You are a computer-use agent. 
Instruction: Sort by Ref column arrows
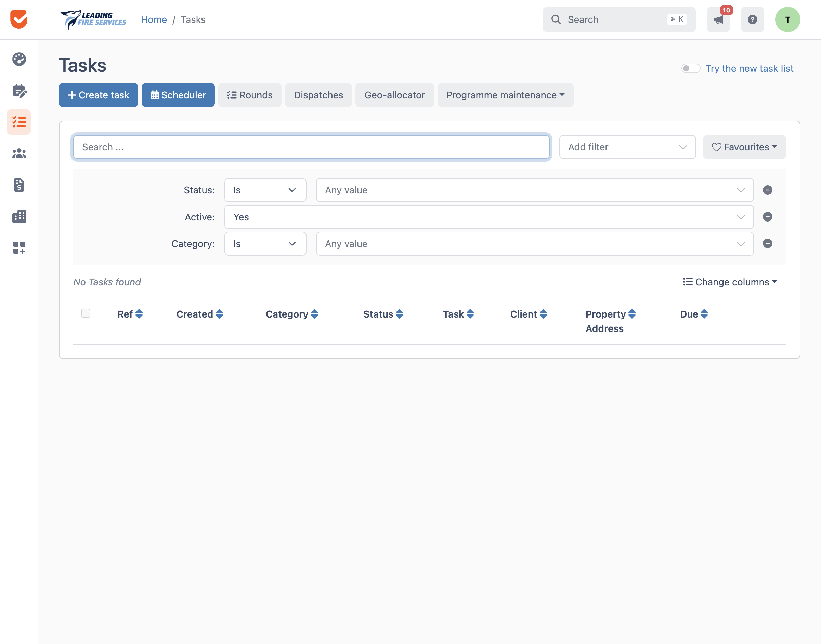(x=139, y=314)
